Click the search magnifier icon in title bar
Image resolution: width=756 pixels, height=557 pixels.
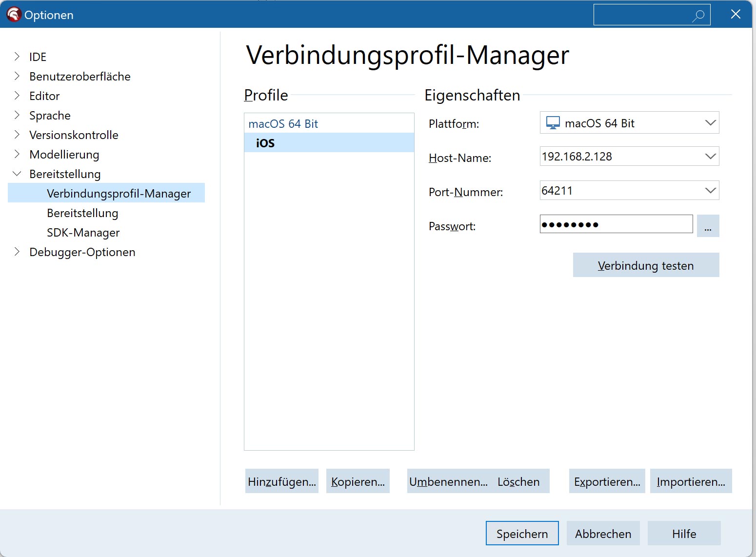pyautogui.click(x=698, y=16)
